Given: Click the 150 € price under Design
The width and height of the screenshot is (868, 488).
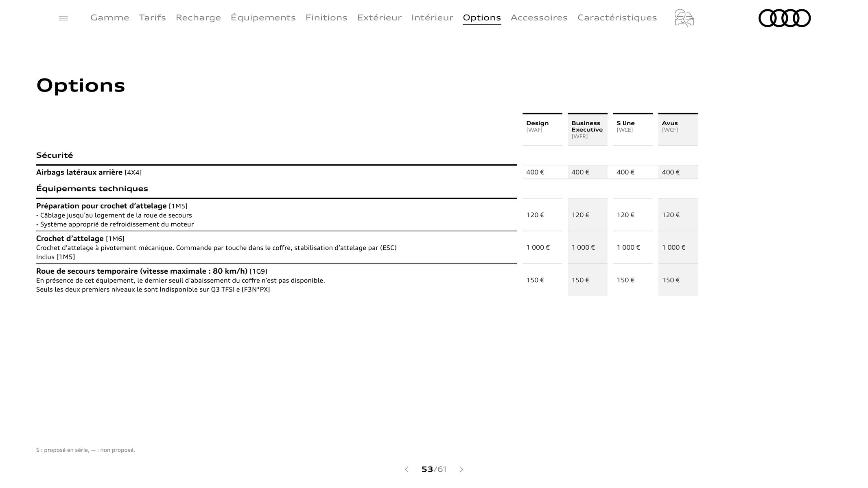Looking at the screenshot, I should pos(535,280).
